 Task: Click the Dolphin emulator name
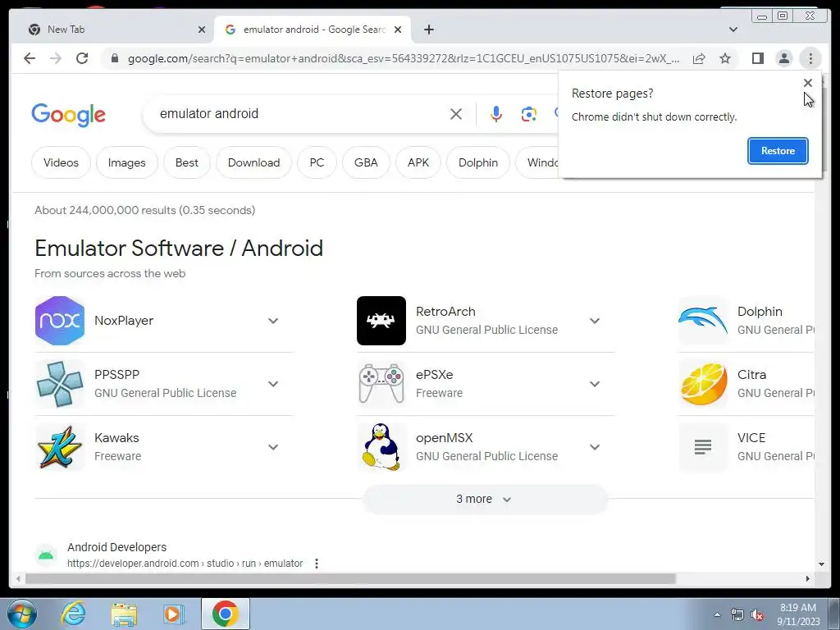pos(760,311)
